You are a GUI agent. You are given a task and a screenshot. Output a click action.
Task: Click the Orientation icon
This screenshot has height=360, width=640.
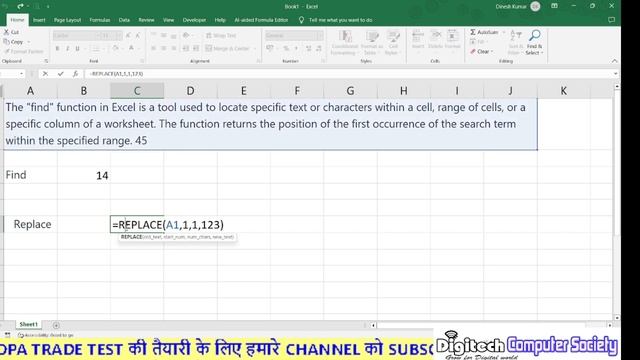(x=186, y=36)
